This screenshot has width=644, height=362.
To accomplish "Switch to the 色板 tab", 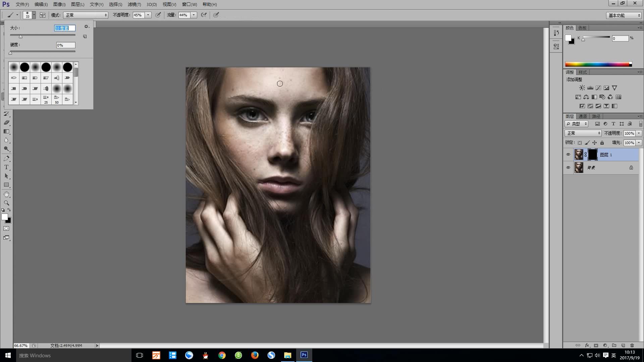I will point(583,28).
